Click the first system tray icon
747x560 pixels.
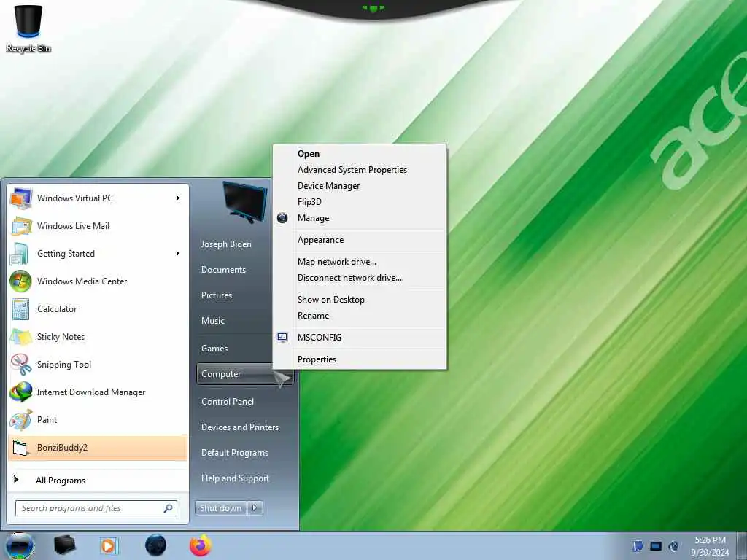pos(638,546)
